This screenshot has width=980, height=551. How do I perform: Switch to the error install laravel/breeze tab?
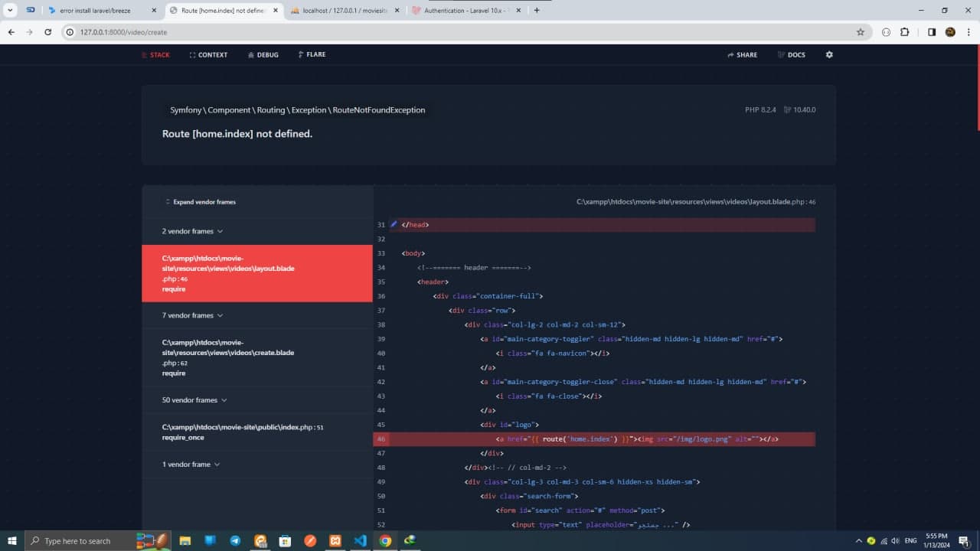[x=95, y=11]
